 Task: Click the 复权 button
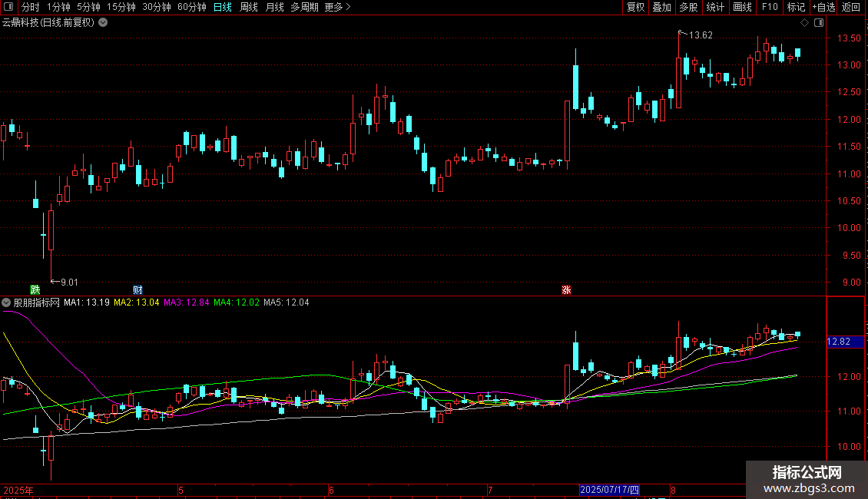[x=635, y=7]
